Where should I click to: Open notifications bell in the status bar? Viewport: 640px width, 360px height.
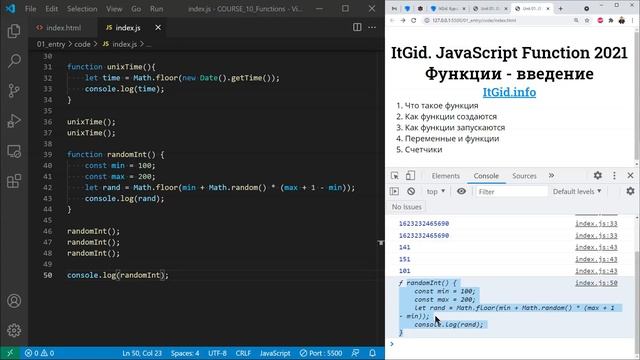[x=372, y=353]
